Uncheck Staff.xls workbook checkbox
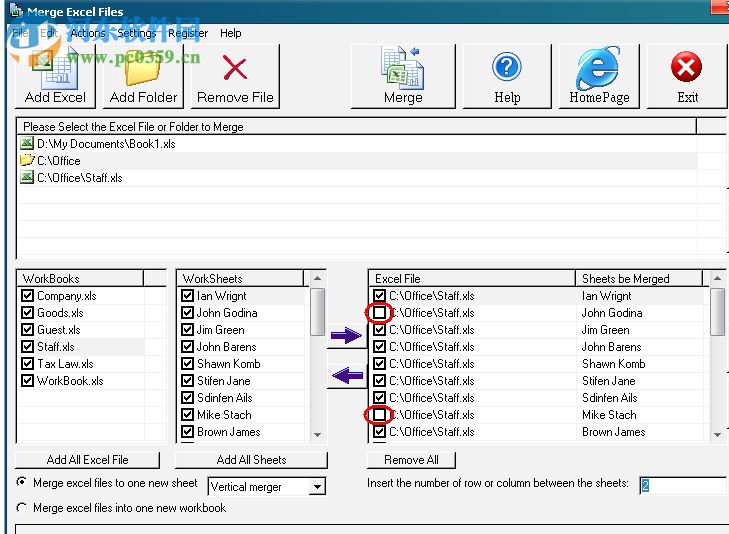The image size is (729, 534). click(27, 347)
